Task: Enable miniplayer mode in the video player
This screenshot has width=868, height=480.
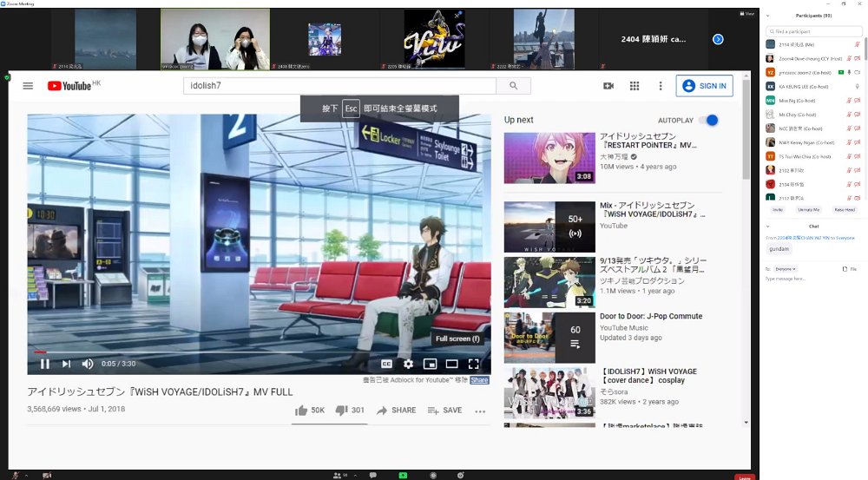Action: coord(430,364)
